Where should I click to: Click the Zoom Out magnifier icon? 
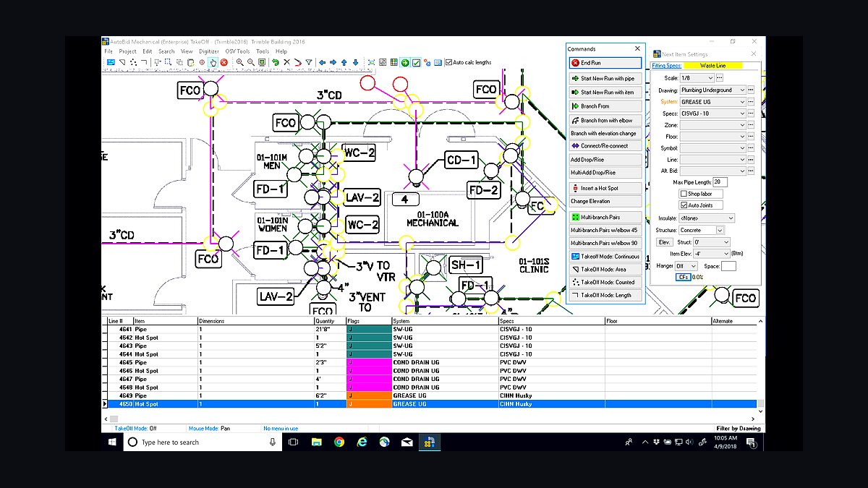tap(251, 62)
